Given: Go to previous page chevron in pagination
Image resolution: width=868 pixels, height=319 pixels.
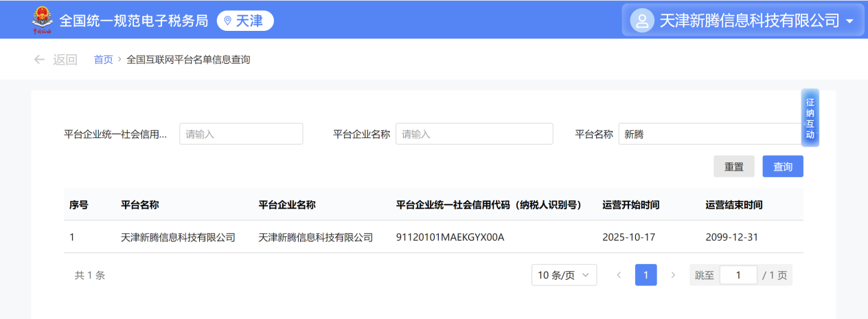Looking at the screenshot, I should [619, 275].
